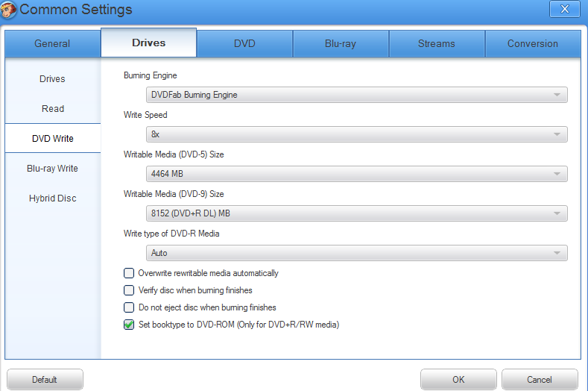Enable verify disc when burning finishes
The height and width of the screenshot is (391, 588).
129,290
